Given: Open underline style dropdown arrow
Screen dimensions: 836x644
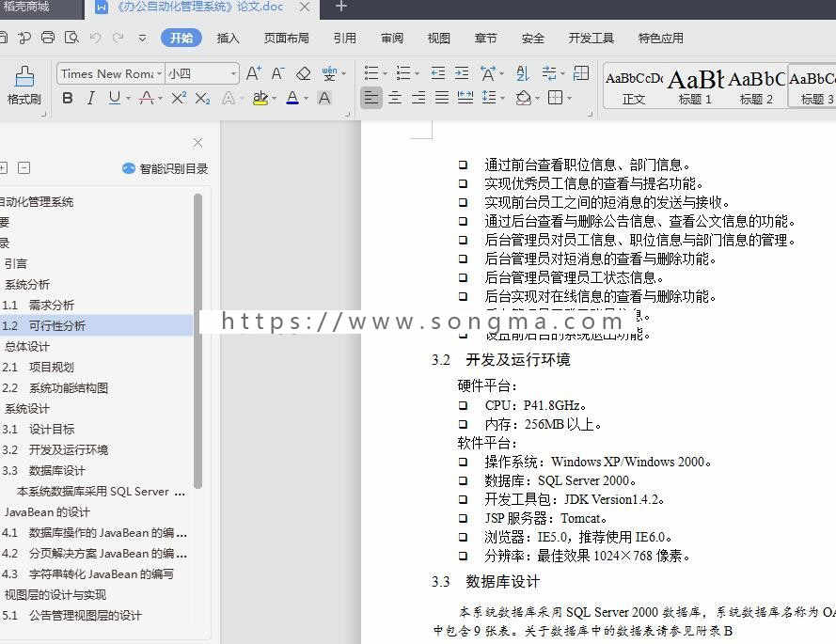Looking at the screenshot, I should [129, 98].
